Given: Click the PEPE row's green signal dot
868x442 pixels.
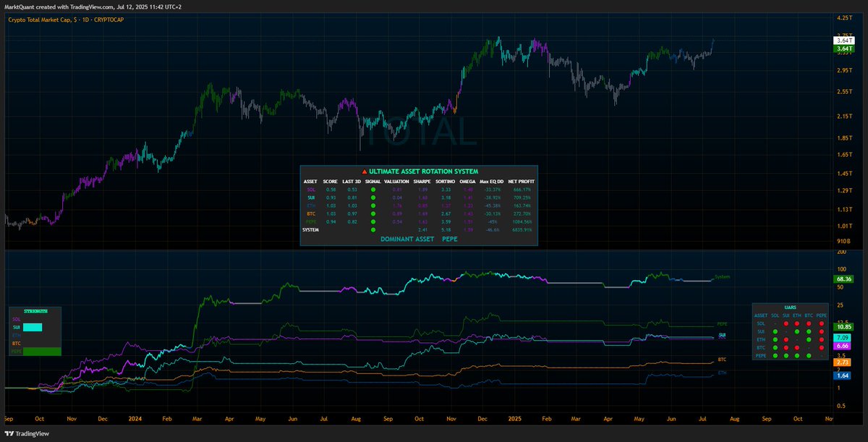Looking at the screenshot, I should coord(373,221).
